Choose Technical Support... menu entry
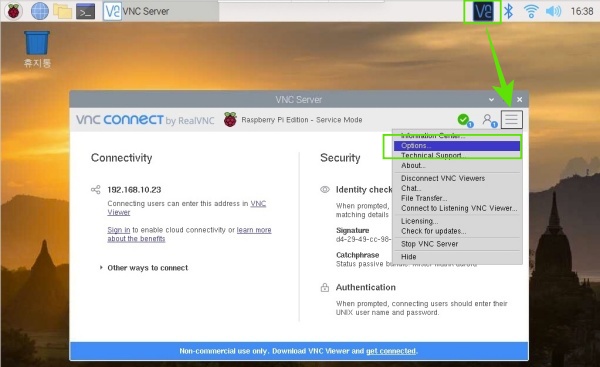Image resolution: width=600 pixels, height=367 pixels. point(457,155)
